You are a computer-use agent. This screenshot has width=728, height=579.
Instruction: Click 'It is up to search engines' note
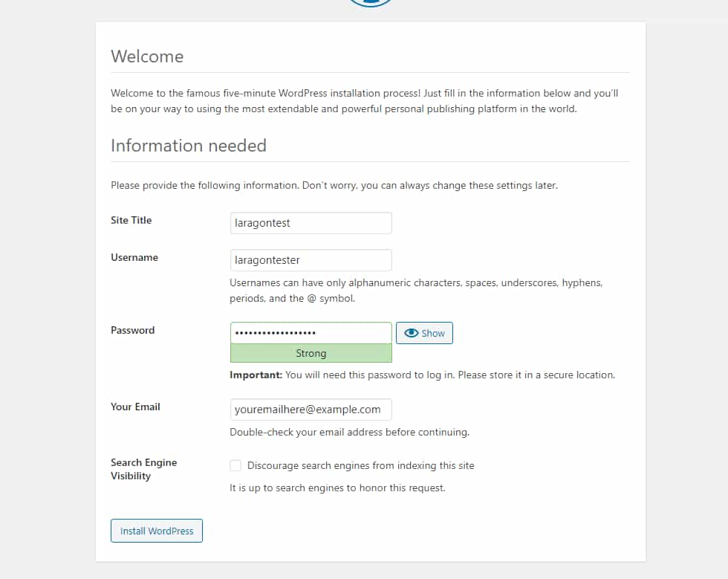[337, 488]
